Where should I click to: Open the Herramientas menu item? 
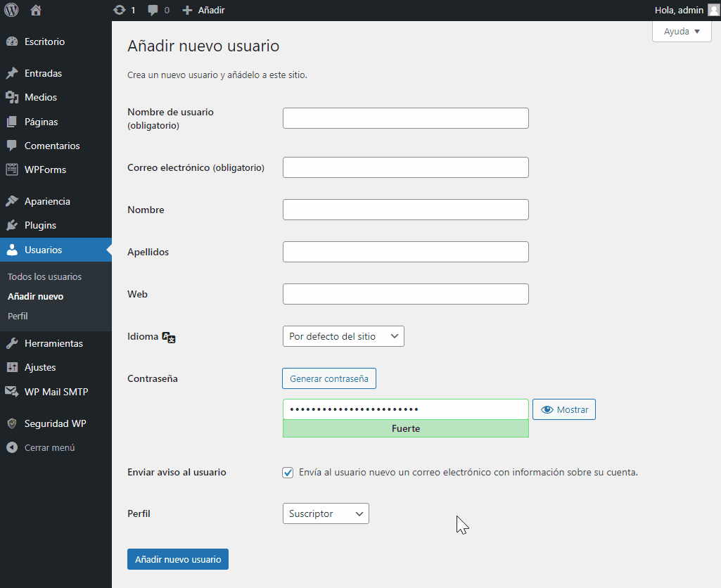(x=53, y=343)
